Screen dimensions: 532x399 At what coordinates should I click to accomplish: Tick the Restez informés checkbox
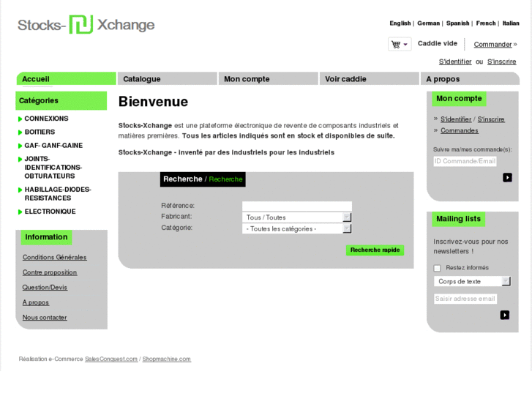click(x=437, y=268)
